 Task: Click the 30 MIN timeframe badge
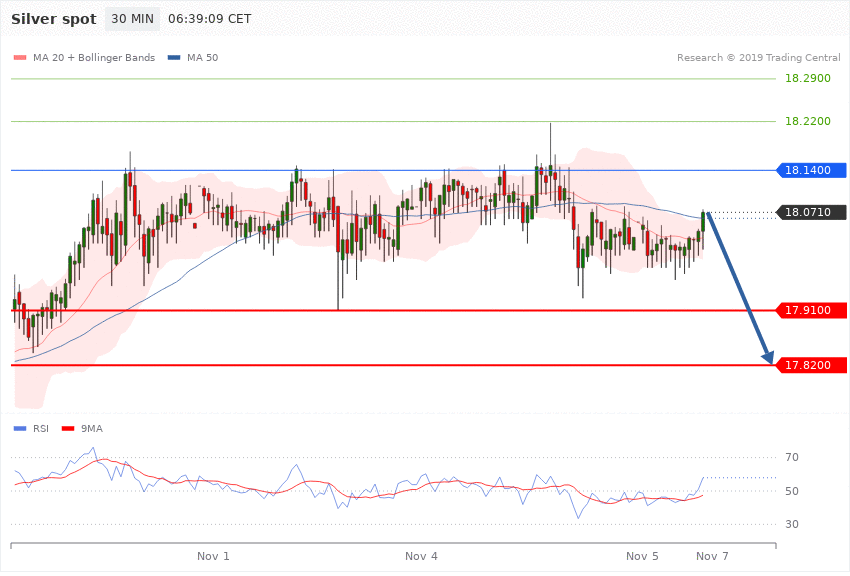pos(132,19)
